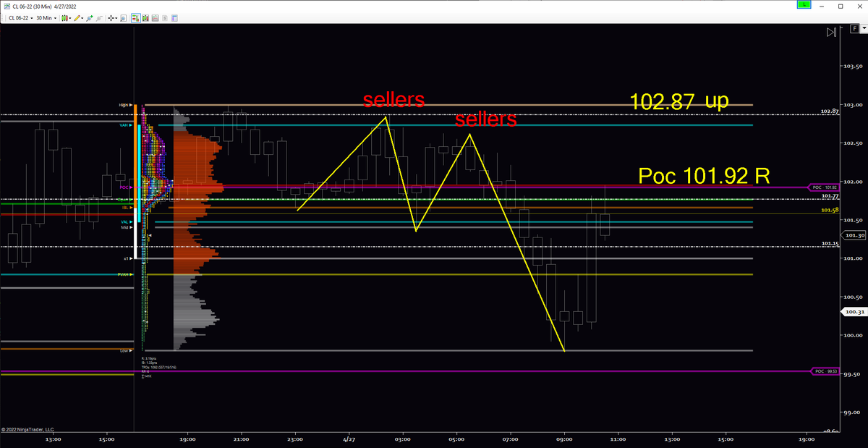Click the zoom magnifier icon

(123, 18)
